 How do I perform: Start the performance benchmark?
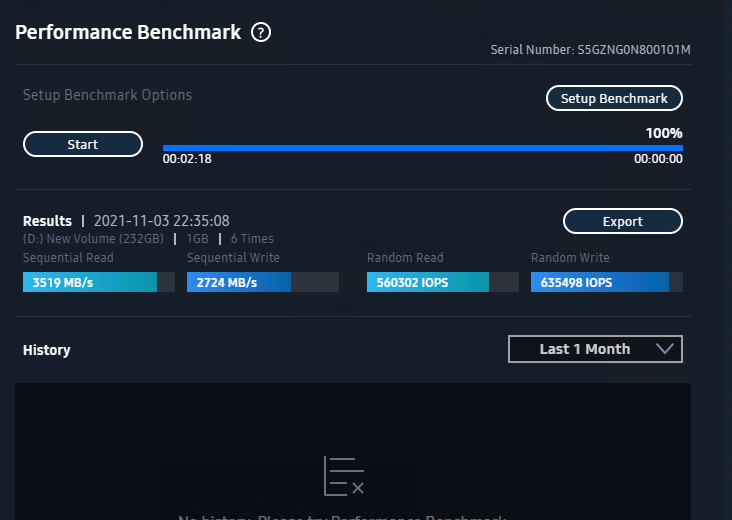click(83, 144)
